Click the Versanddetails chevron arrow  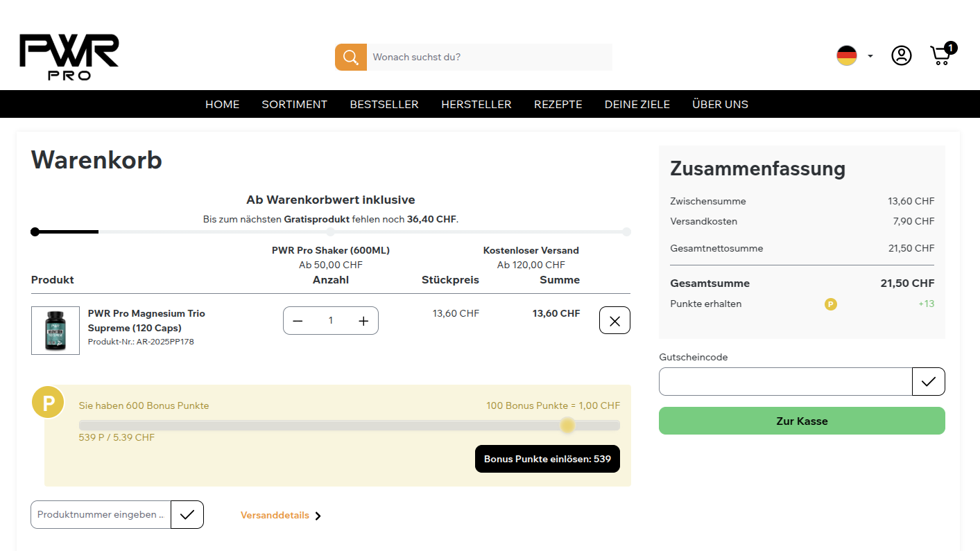point(318,516)
